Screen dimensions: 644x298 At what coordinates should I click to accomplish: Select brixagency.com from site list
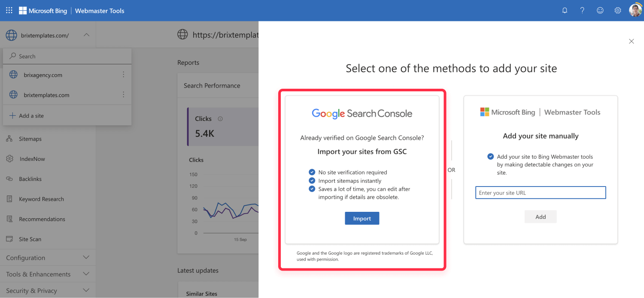(43, 75)
